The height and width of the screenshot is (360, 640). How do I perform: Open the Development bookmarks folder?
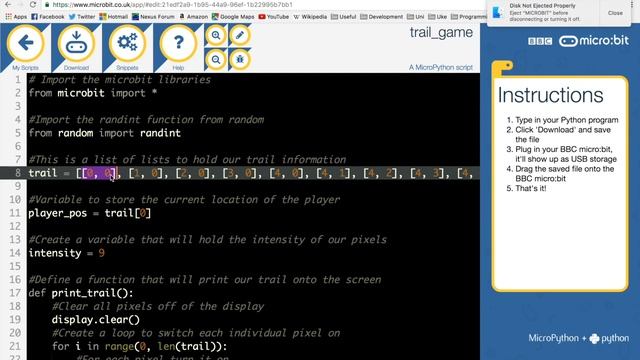pos(382,17)
